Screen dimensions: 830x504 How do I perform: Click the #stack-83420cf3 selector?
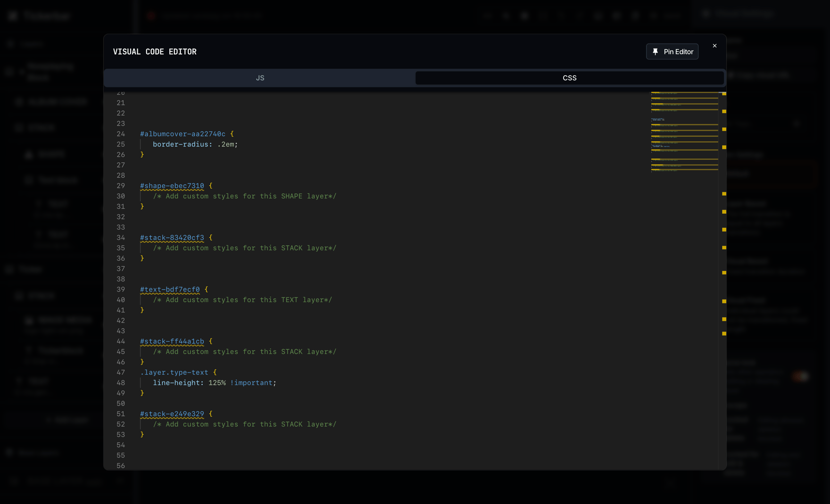pos(172,238)
